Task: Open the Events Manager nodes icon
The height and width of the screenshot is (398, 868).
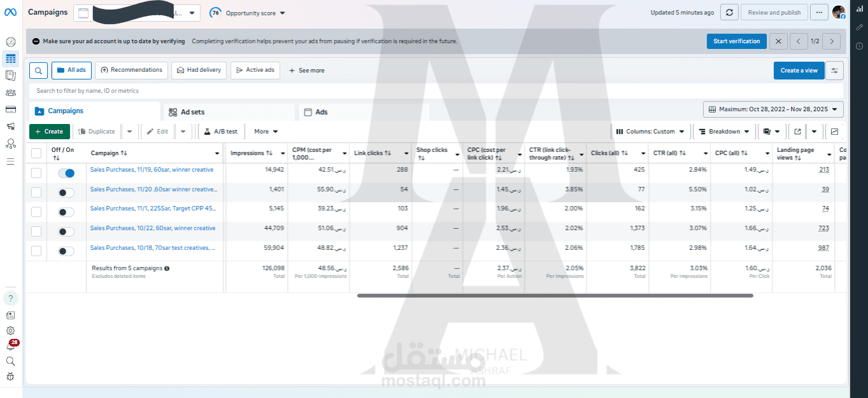Action: [10, 144]
